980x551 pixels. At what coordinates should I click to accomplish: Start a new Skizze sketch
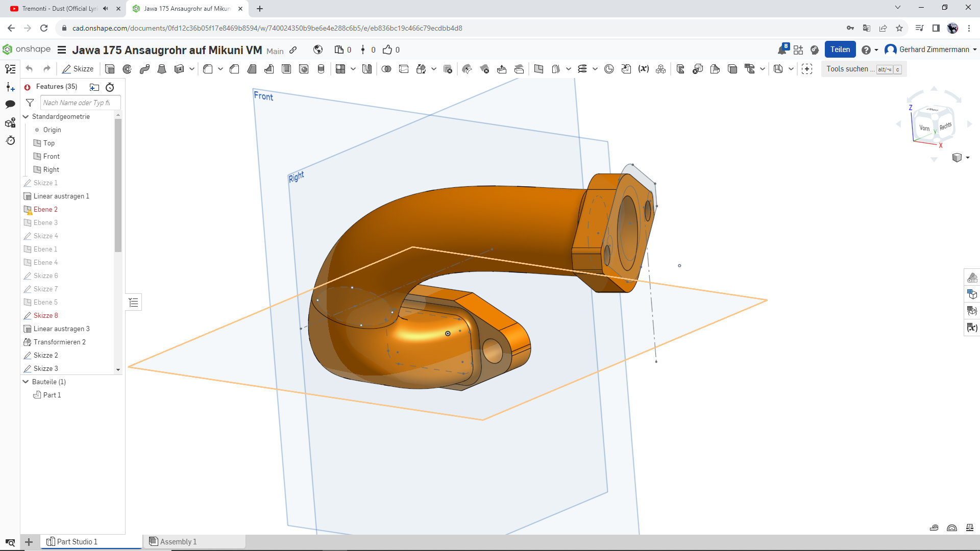78,69
